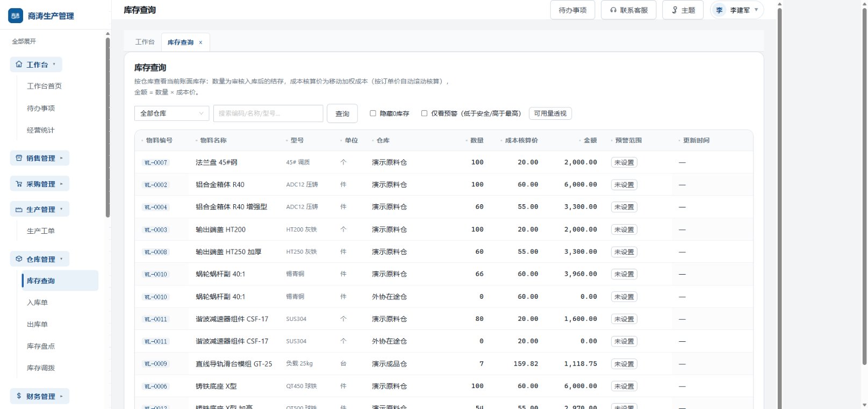Collapse the 工作台 menu arrow
The height and width of the screenshot is (409, 868).
[x=54, y=64]
